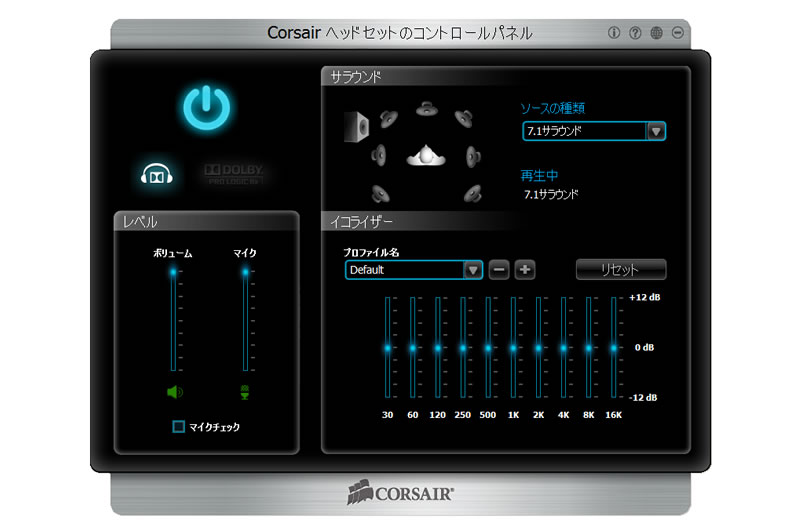Click the 16K equalizer slider

(614, 347)
